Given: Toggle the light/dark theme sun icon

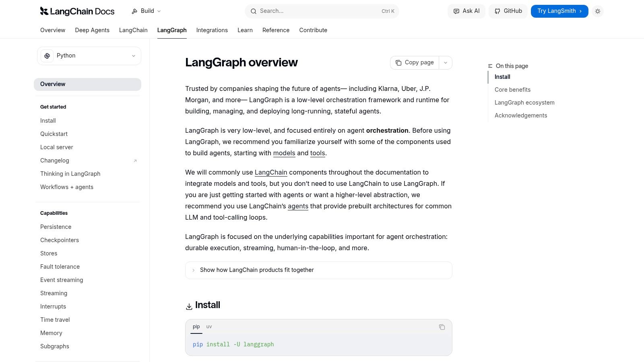Looking at the screenshot, I should (598, 11).
